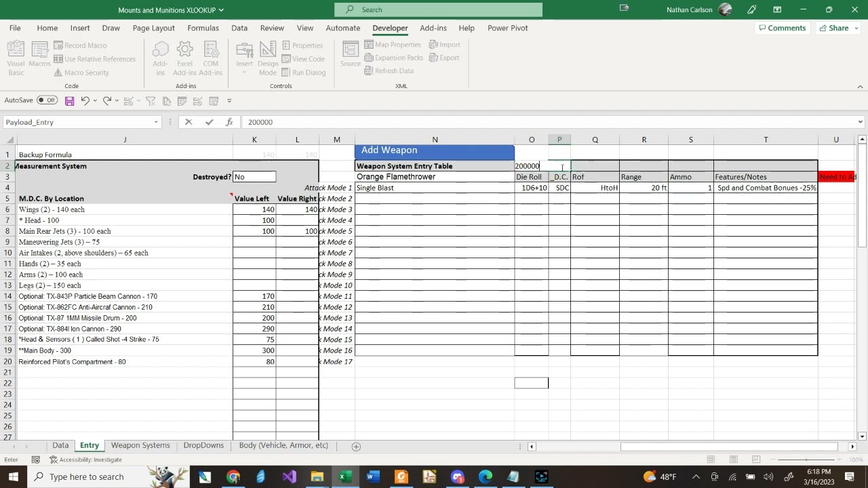The height and width of the screenshot is (488, 868).
Task: Open the Redo history dropdown arrow
Action: click(x=117, y=101)
